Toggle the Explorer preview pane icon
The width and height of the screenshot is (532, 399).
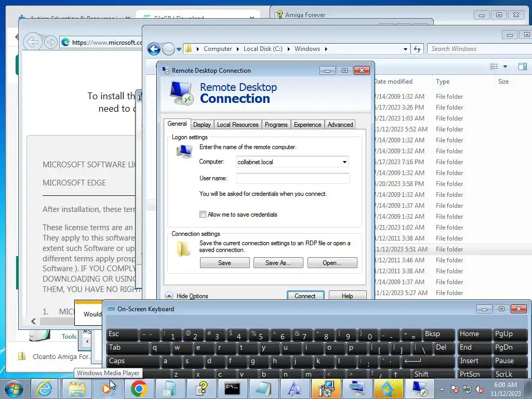click(523, 66)
